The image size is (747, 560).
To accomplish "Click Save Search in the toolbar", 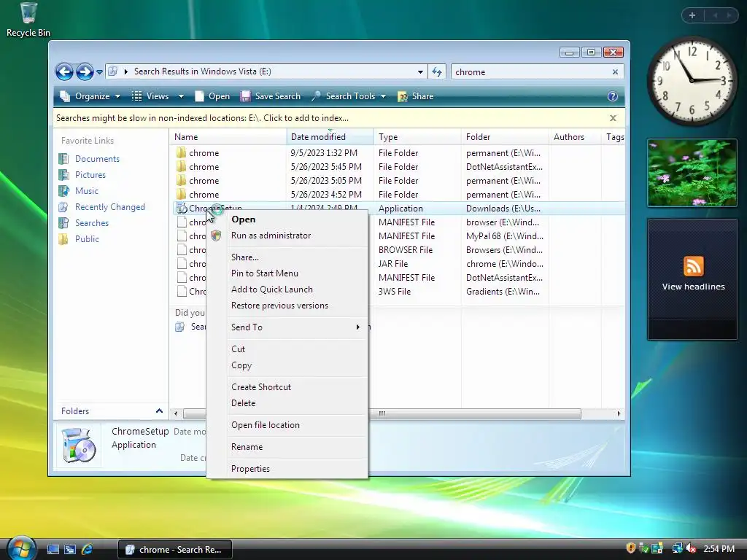I will 271,96.
